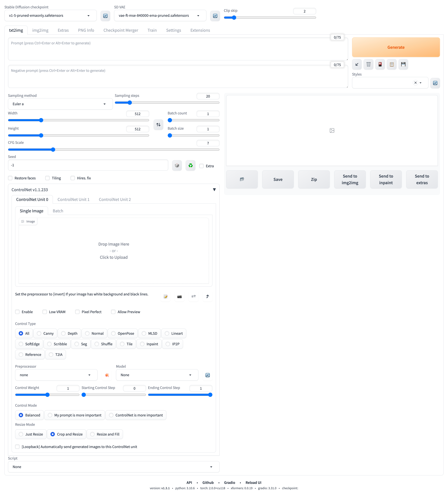Click the webcam camera icon in ControlNet
The width and height of the screenshot is (448, 495).
179,296
